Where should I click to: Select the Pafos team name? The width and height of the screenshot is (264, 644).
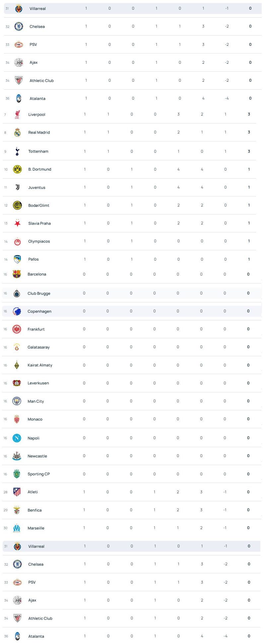click(33, 259)
